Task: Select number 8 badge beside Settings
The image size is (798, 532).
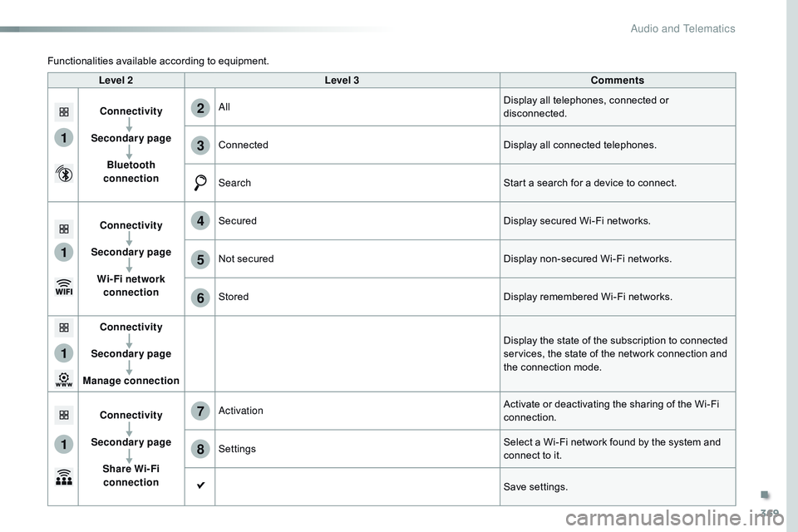Action: point(200,449)
